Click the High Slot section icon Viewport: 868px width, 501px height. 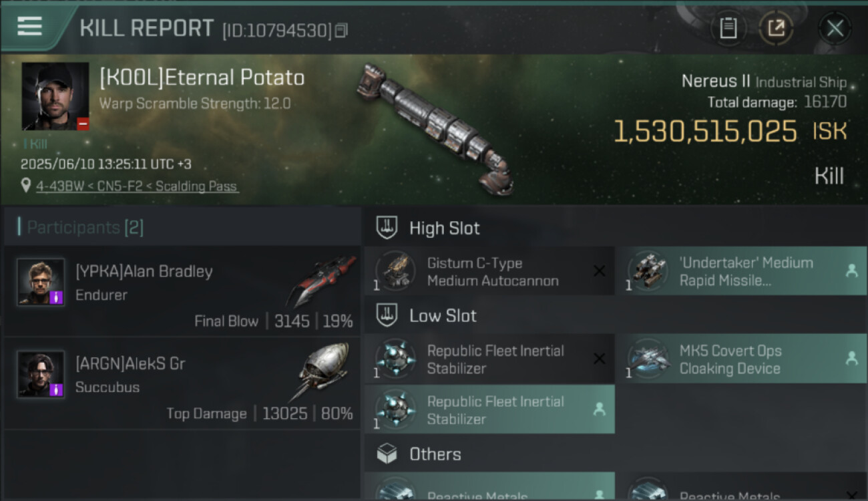click(x=387, y=228)
